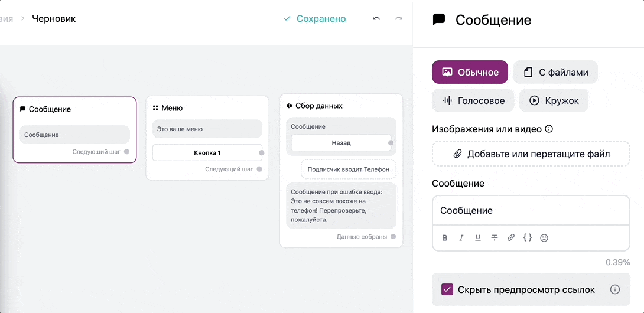
Task: Uncheck Скрыть предпросмотр ссылок checkbox
Action: (x=447, y=289)
